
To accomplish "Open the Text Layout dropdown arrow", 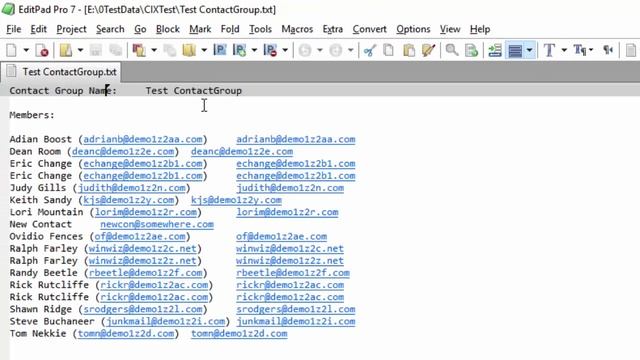I will pyautogui.click(x=591, y=51).
